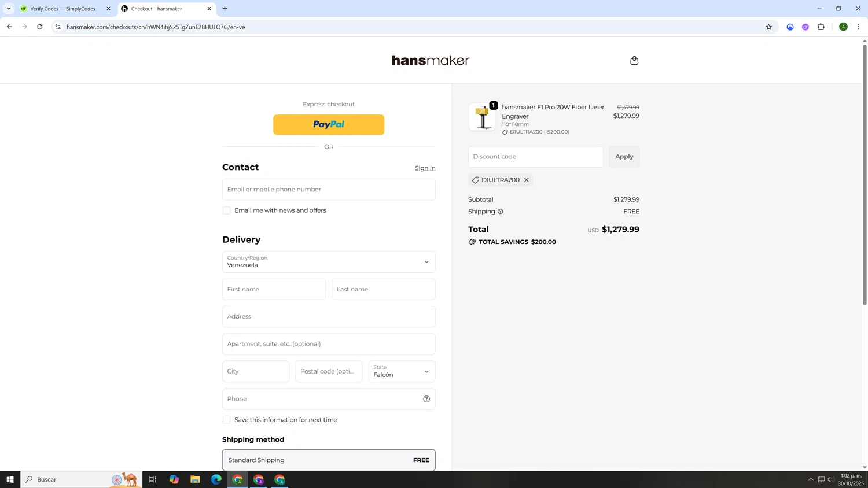Launch Microsoft Edge from the taskbar
The image size is (868, 488).
coord(216,479)
